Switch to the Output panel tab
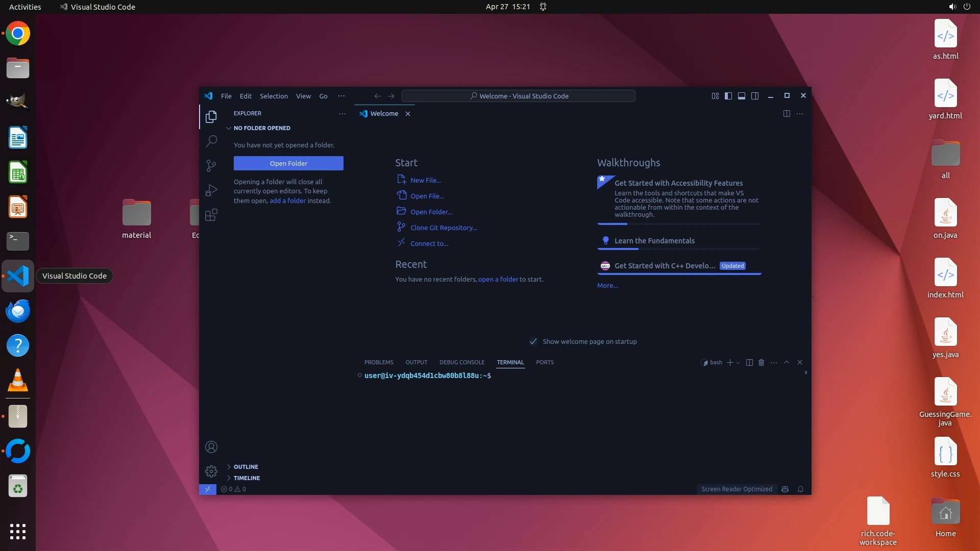The image size is (980, 551). click(x=416, y=362)
